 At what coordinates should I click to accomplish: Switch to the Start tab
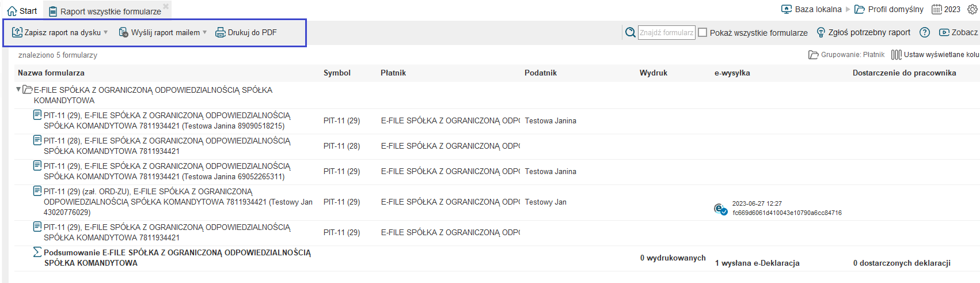(22, 11)
